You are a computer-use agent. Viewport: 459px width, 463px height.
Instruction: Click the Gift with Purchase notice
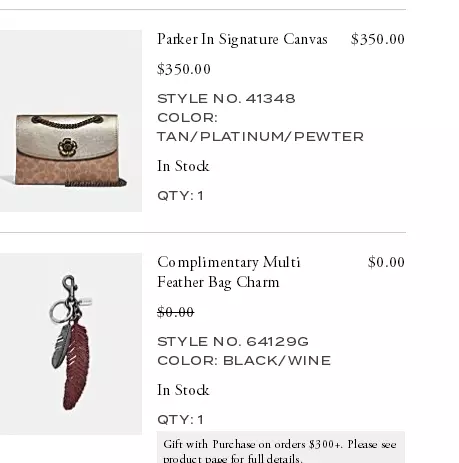click(281, 447)
